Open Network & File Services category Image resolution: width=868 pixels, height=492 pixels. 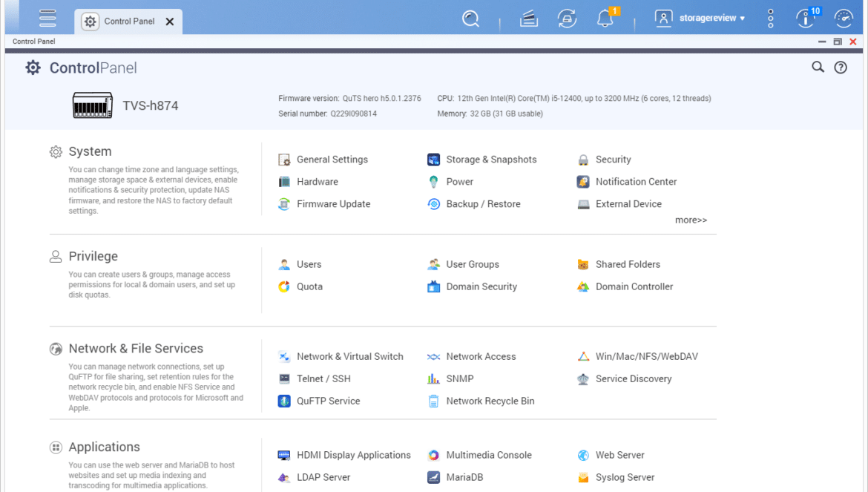[x=136, y=348]
